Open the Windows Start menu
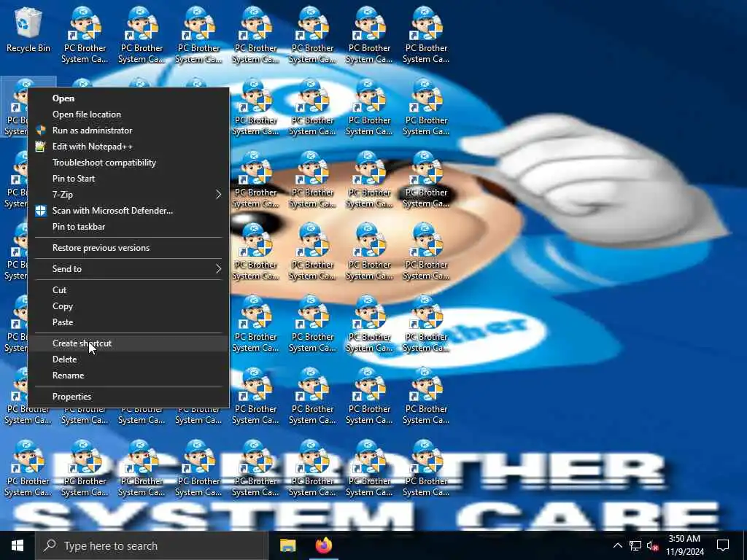This screenshot has width=747, height=560. (18, 545)
